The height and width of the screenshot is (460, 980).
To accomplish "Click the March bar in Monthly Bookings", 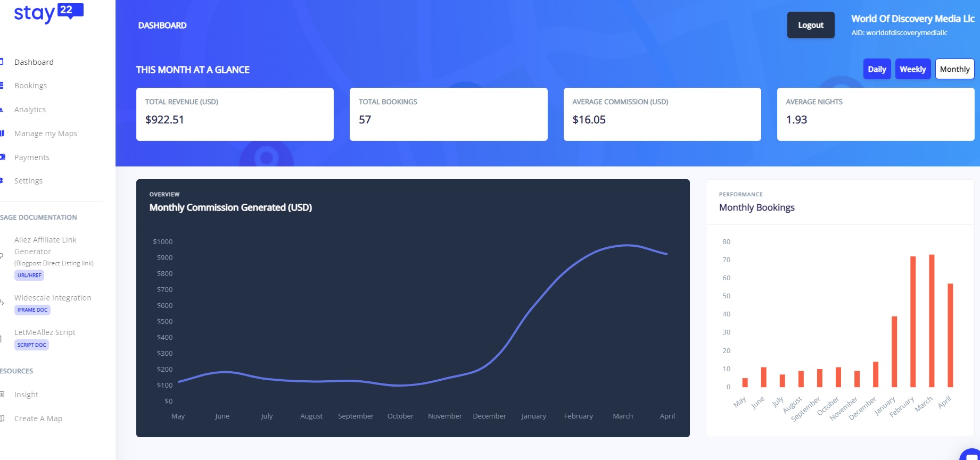I will click(932, 321).
